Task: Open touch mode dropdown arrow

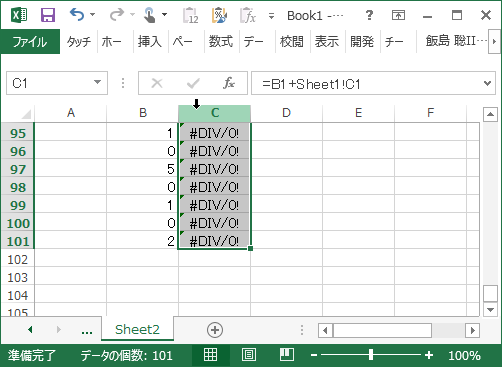Action: 164,15
